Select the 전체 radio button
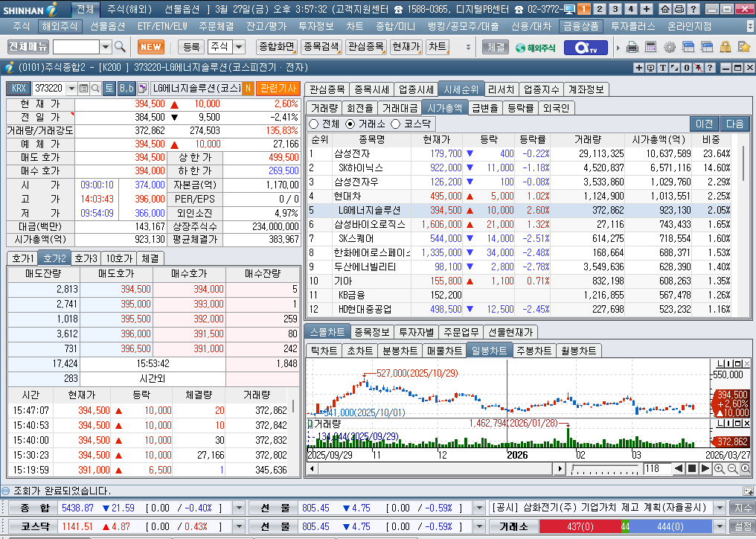Image resolution: width=756 pixels, height=539 pixels. (x=314, y=124)
